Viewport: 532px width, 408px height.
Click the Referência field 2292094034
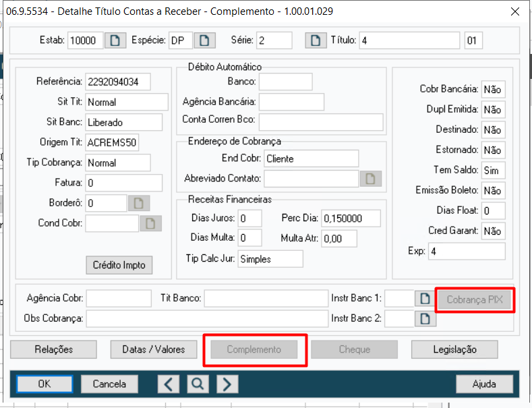[118, 82]
